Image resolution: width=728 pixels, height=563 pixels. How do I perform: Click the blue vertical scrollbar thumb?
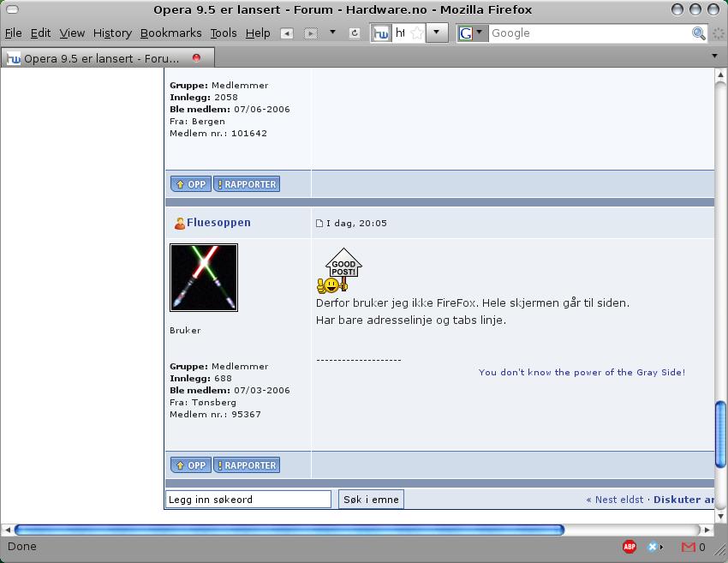[x=720, y=434]
